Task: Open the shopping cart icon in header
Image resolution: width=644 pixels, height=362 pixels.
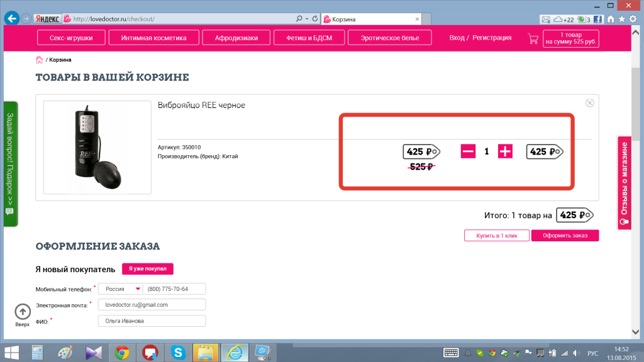Action: point(533,38)
